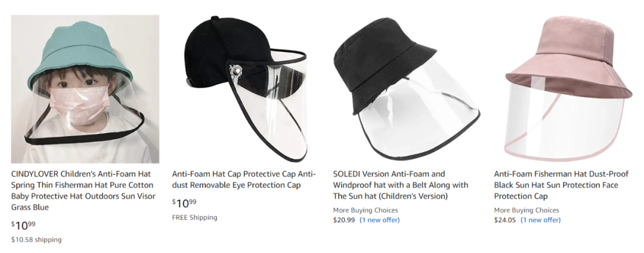Image resolution: width=644 pixels, height=253 pixels.
Task: Click the $20.99 price
Action: click(344, 220)
